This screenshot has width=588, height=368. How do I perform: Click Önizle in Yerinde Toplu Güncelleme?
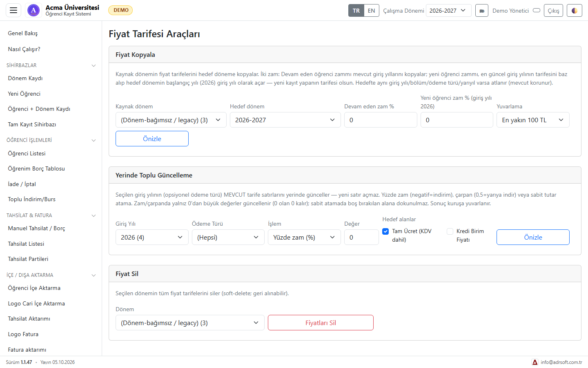[533, 237]
